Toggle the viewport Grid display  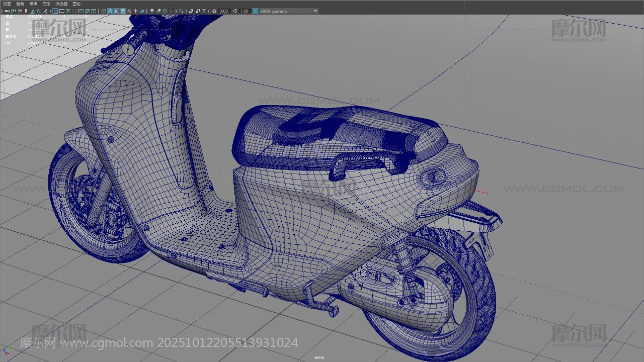pos(55,11)
